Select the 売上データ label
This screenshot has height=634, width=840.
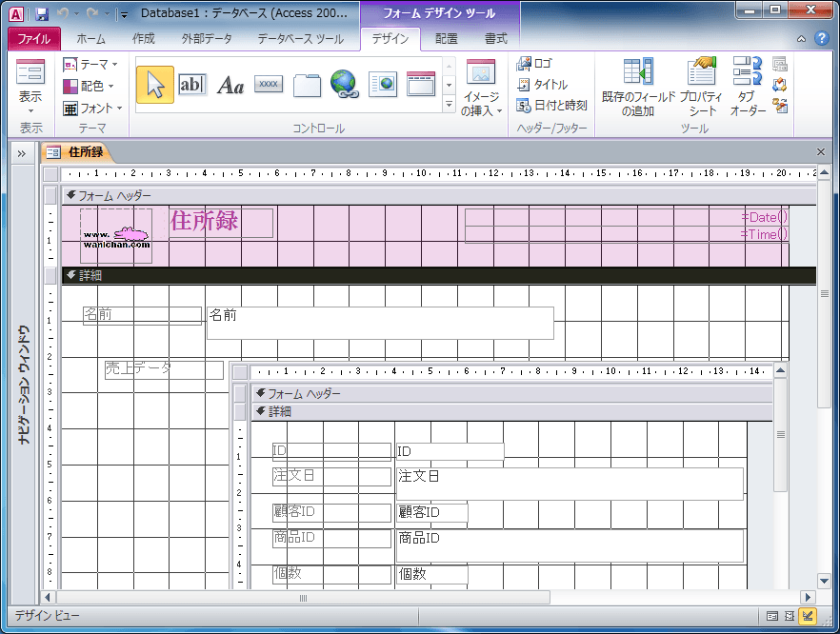[x=164, y=370]
